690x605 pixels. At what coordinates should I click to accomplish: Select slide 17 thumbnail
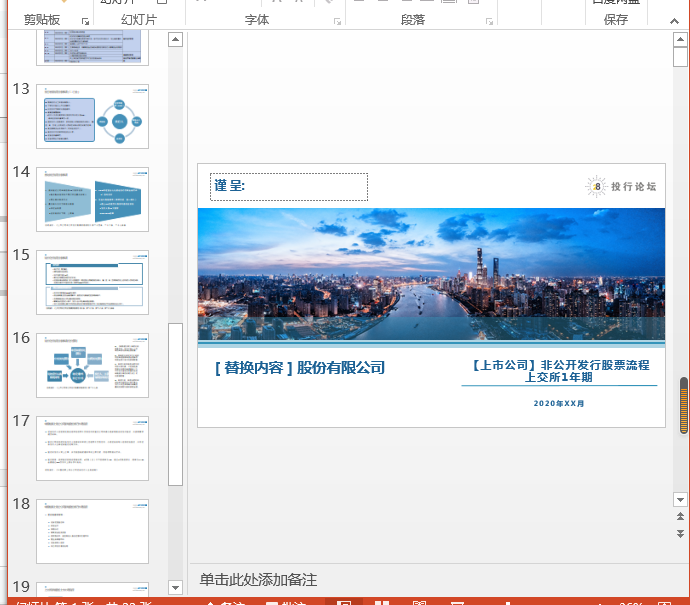click(x=92, y=448)
